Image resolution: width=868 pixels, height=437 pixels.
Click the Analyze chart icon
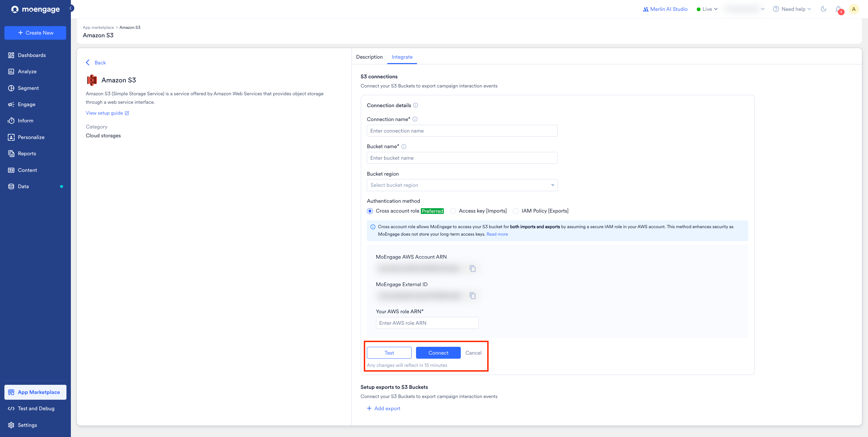(11, 72)
